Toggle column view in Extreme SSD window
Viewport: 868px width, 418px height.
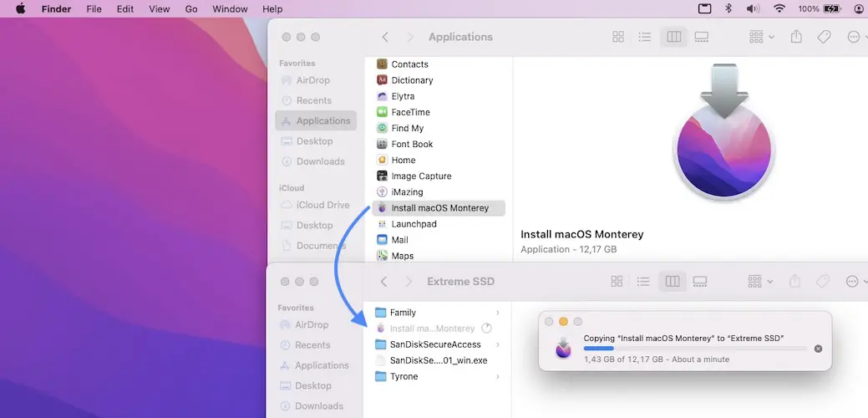(x=673, y=282)
